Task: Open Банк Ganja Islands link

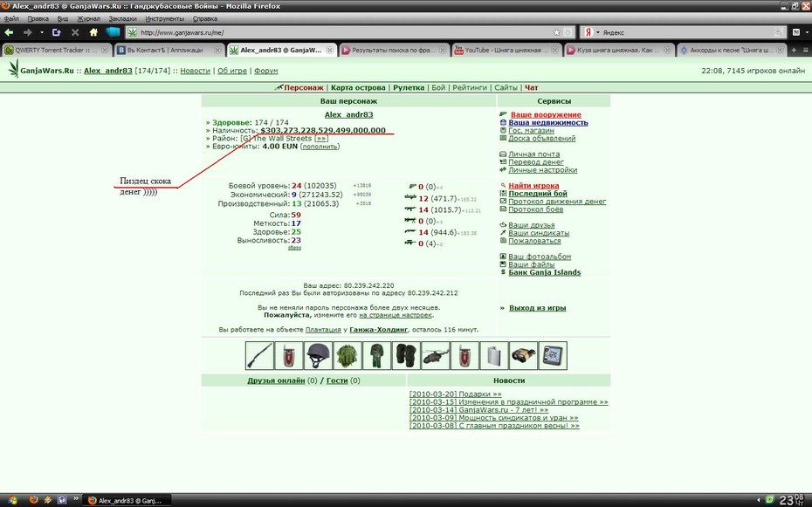Action: (x=545, y=272)
